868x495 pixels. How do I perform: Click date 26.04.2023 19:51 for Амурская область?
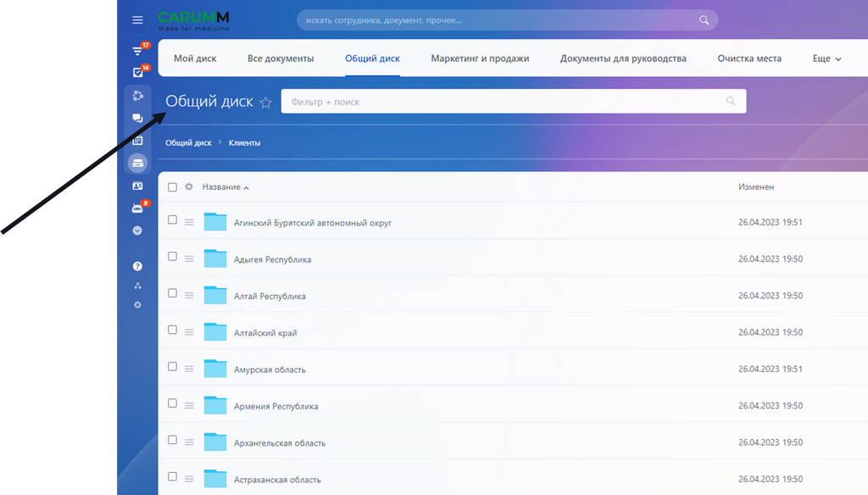coord(770,369)
